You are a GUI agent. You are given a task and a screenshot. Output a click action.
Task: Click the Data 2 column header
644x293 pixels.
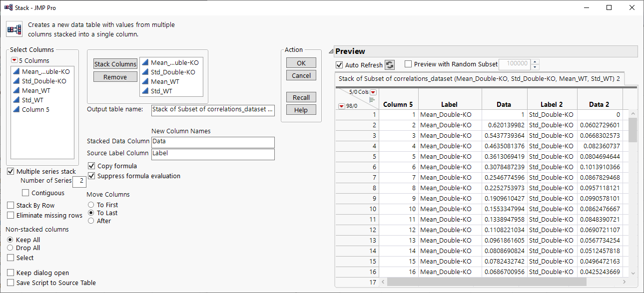[600, 105]
